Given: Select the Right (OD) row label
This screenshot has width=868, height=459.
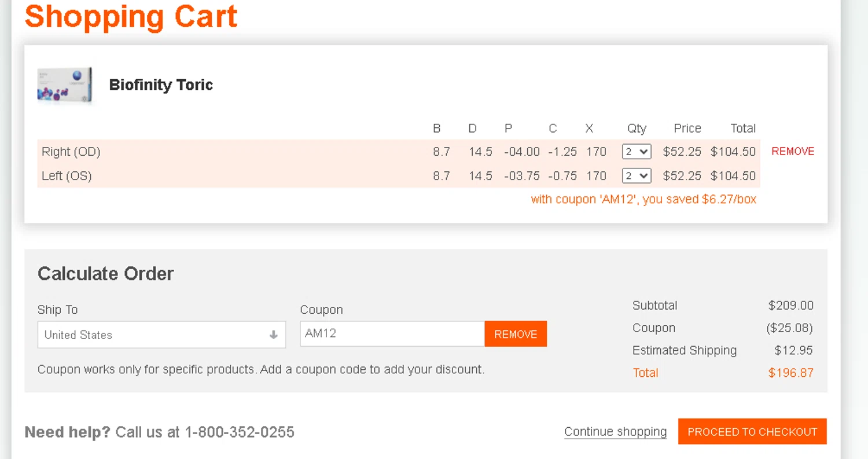Looking at the screenshot, I should [71, 152].
